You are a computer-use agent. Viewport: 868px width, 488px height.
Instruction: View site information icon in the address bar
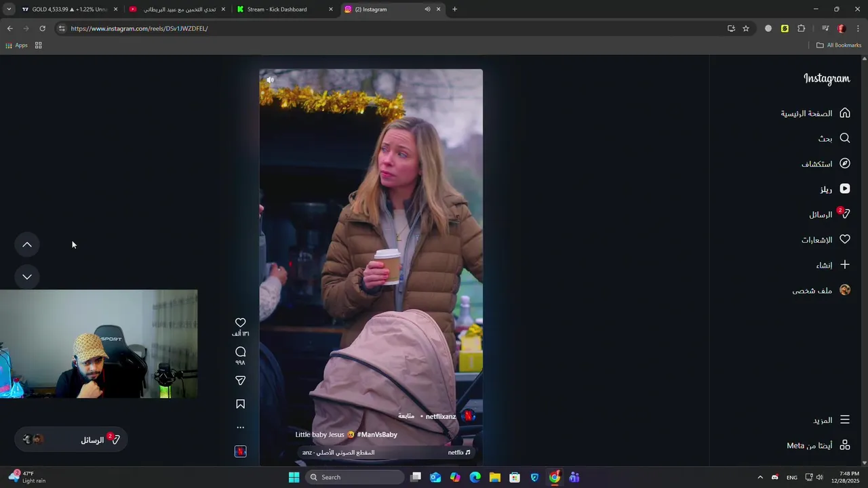click(x=62, y=28)
